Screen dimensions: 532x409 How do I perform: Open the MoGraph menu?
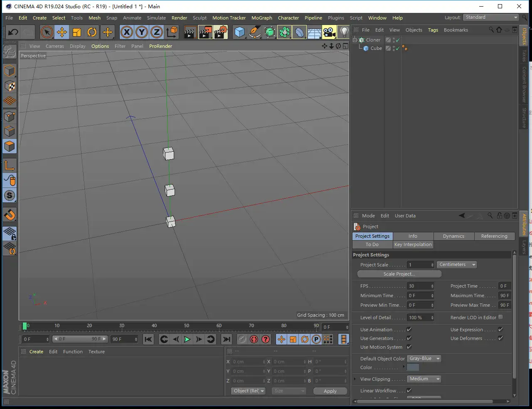262,18
